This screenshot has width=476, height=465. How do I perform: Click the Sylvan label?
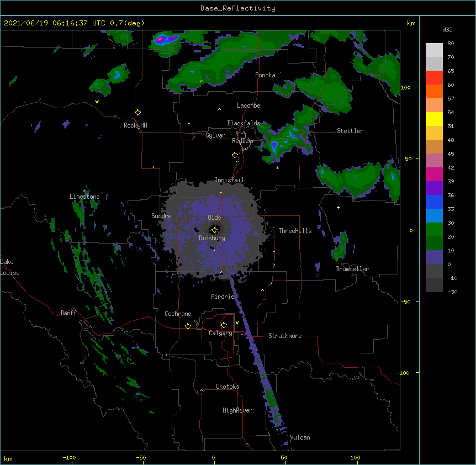215,135
